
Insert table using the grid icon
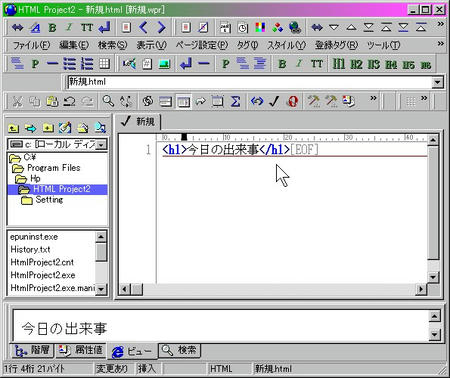click(x=104, y=64)
